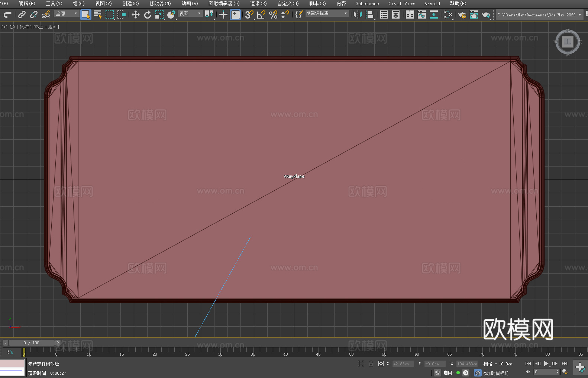588x378 pixels.
Task: Open Curve Editor icon
Action: tap(422, 14)
